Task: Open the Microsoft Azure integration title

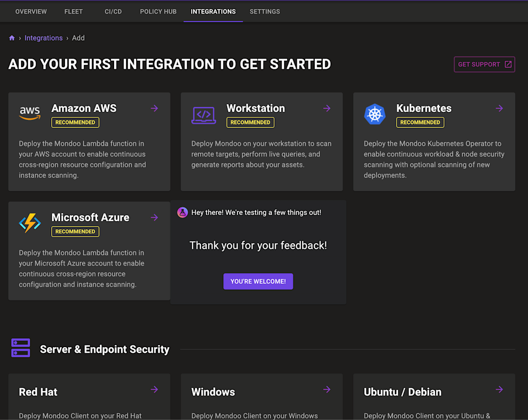Action: tap(90, 217)
